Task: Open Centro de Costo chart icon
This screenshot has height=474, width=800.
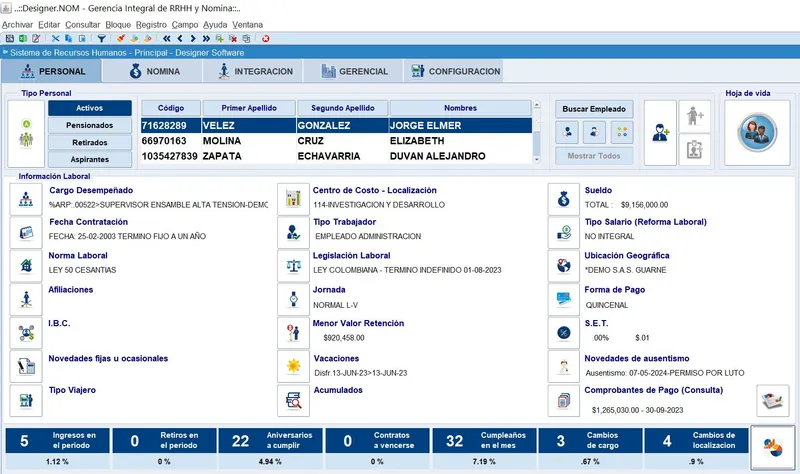Action: 293,199
